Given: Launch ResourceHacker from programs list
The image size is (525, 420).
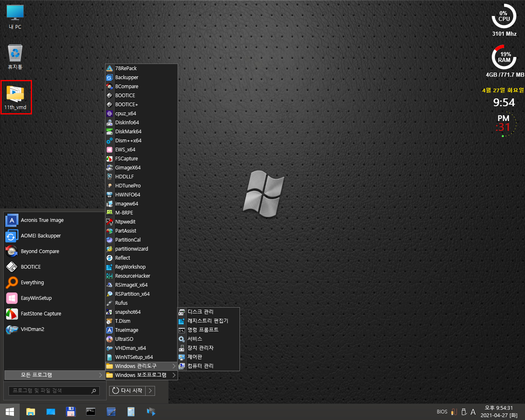Looking at the screenshot, I should [142, 276].
